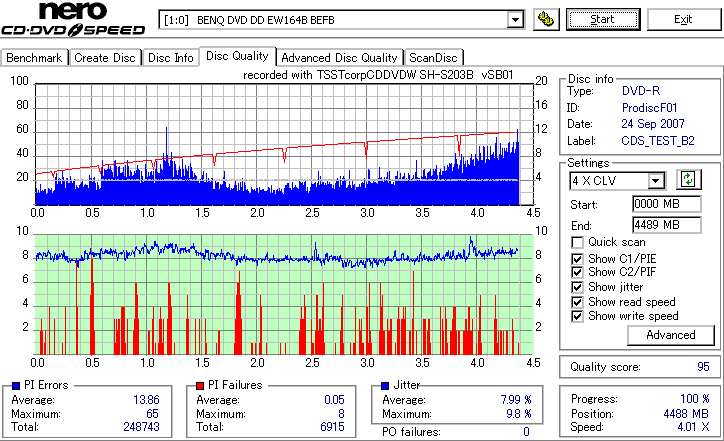The width and height of the screenshot is (724, 441).
Task: Go to the Disc Info tab
Action: pos(170,58)
